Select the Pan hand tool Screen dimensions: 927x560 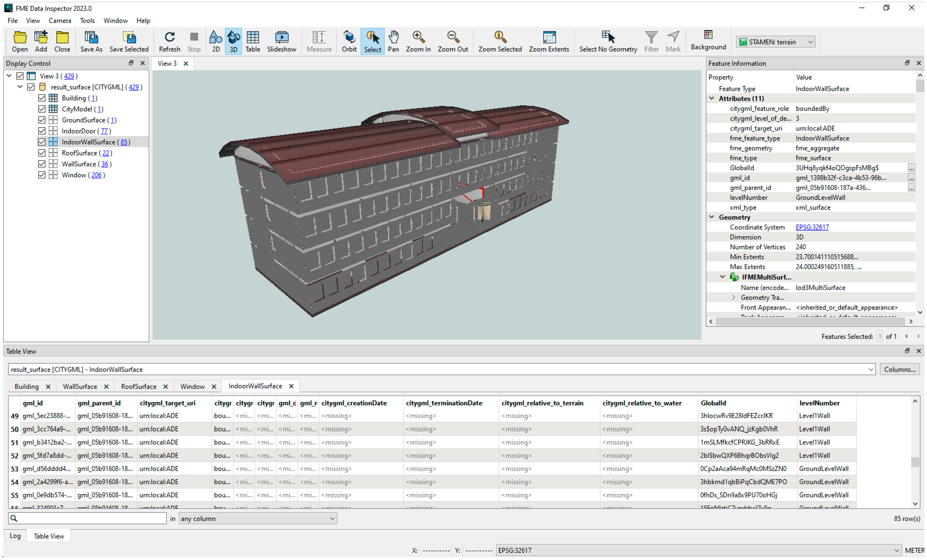(393, 41)
